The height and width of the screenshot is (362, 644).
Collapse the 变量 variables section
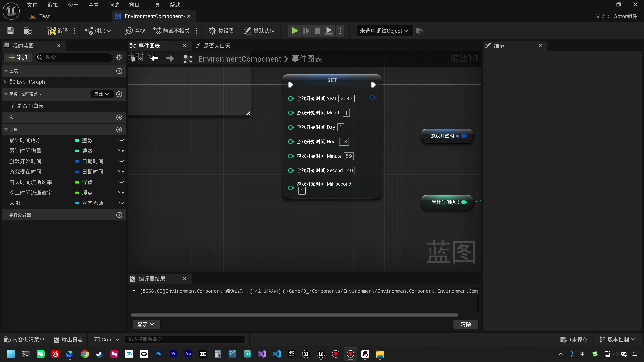pyautogui.click(x=6, y=129)
